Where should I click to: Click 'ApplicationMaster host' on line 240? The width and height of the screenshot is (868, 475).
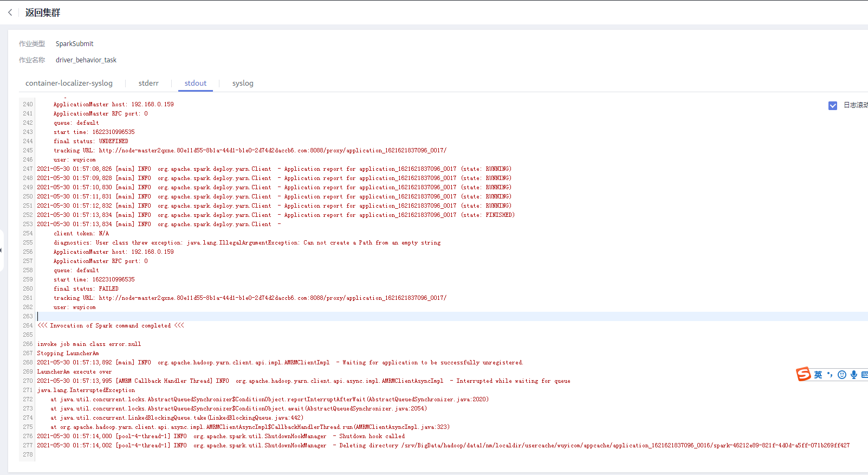pos(114,105)
